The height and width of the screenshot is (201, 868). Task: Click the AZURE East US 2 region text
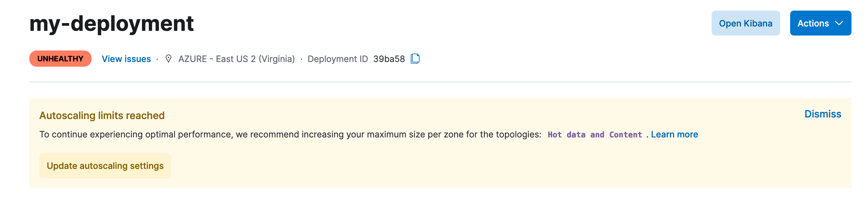click(237, 59)
